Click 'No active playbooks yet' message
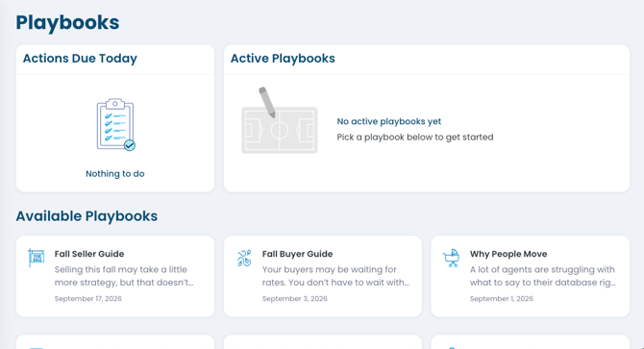The height and width of the screenshot is (349, 644). (x=389, y=121)
